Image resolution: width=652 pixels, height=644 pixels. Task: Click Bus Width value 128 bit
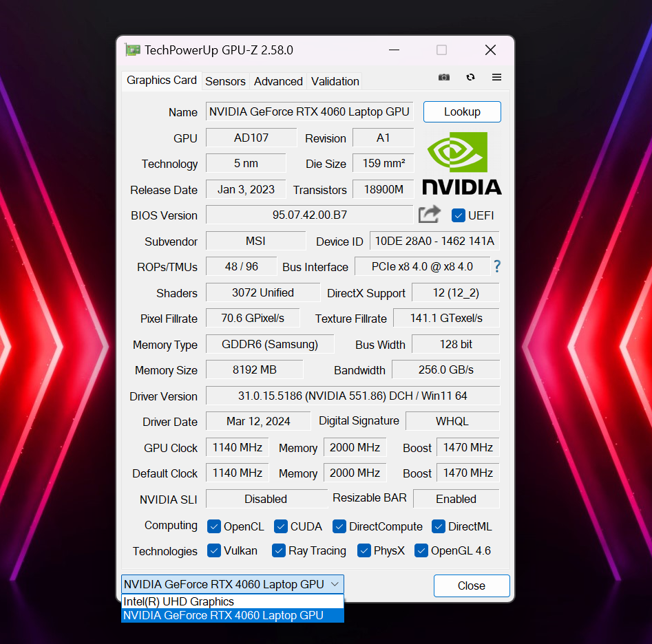pos(456,344)
